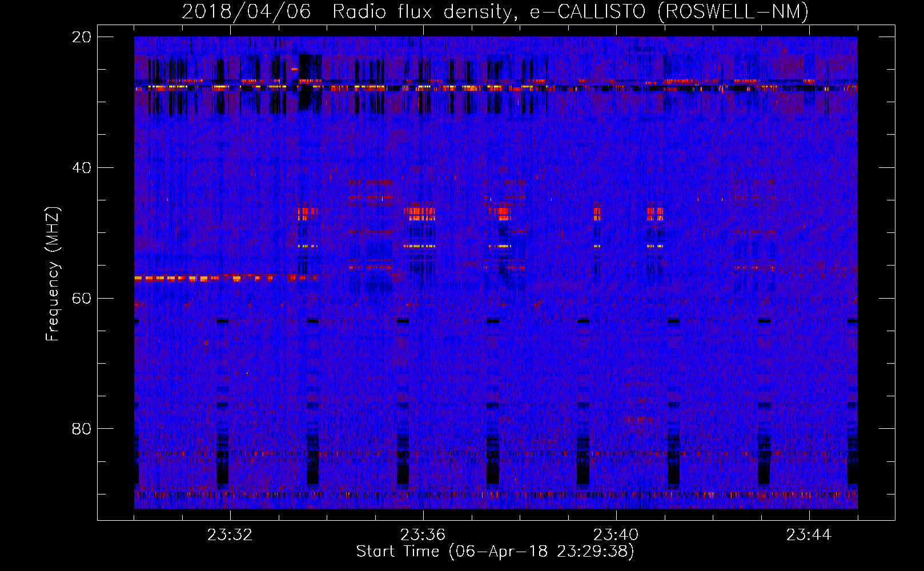Click the '80' frequency tick label
Viewport: 924px width, 571px height.
(82, 429)
